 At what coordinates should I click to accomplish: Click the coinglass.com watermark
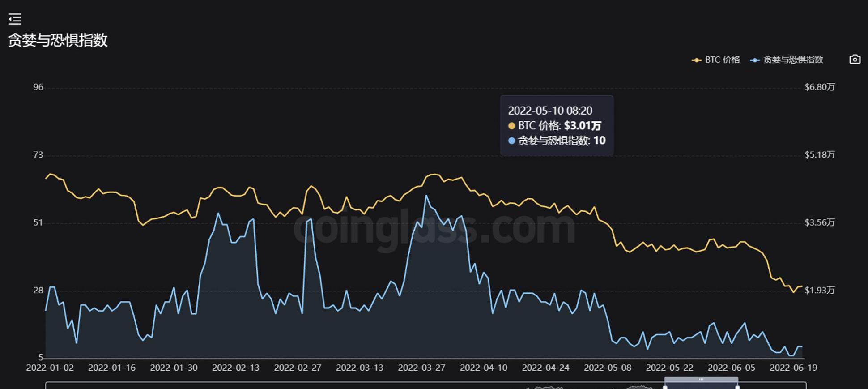[434, 228]
